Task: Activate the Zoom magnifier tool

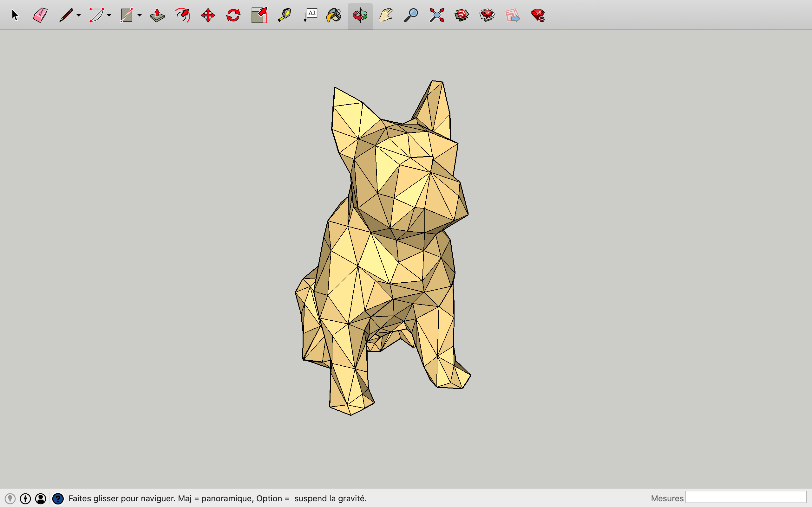Action: [411, 15]
